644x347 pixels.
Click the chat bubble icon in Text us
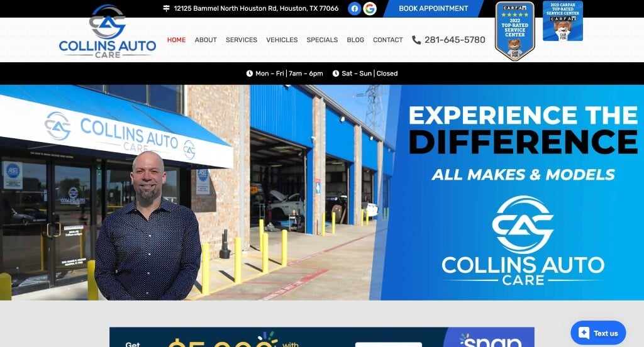[584, 333]
